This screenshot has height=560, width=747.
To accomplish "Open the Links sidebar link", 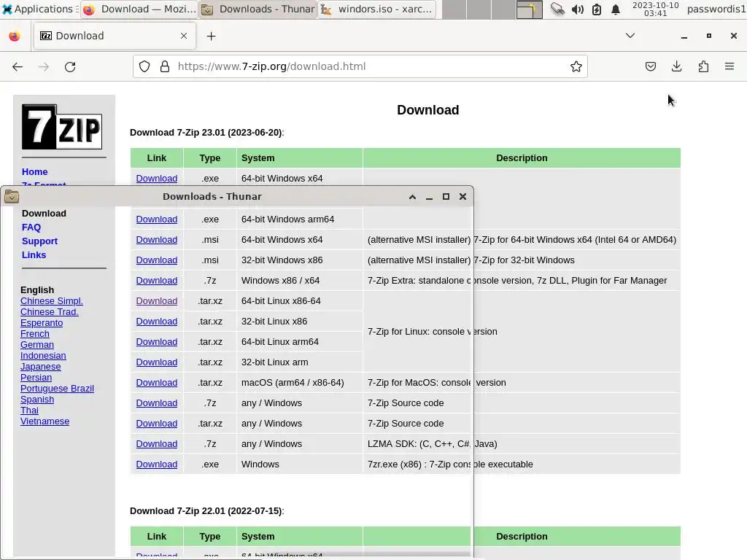I will (x=34, y=255).
